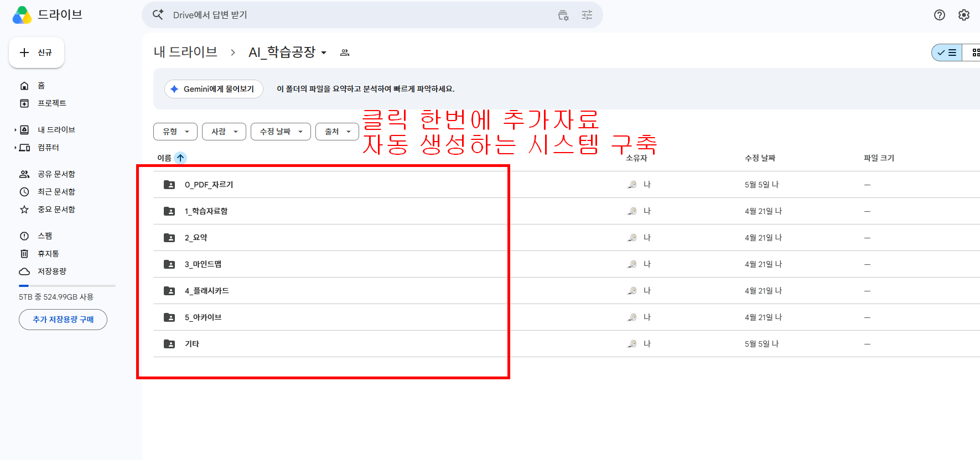Open the 유형 filter dropdown

pos(175,132)
